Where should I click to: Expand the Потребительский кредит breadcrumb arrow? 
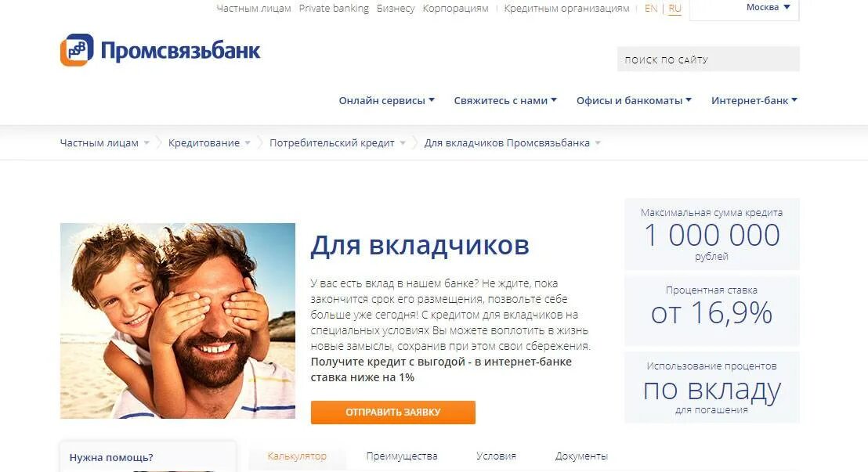click(403, 143)
